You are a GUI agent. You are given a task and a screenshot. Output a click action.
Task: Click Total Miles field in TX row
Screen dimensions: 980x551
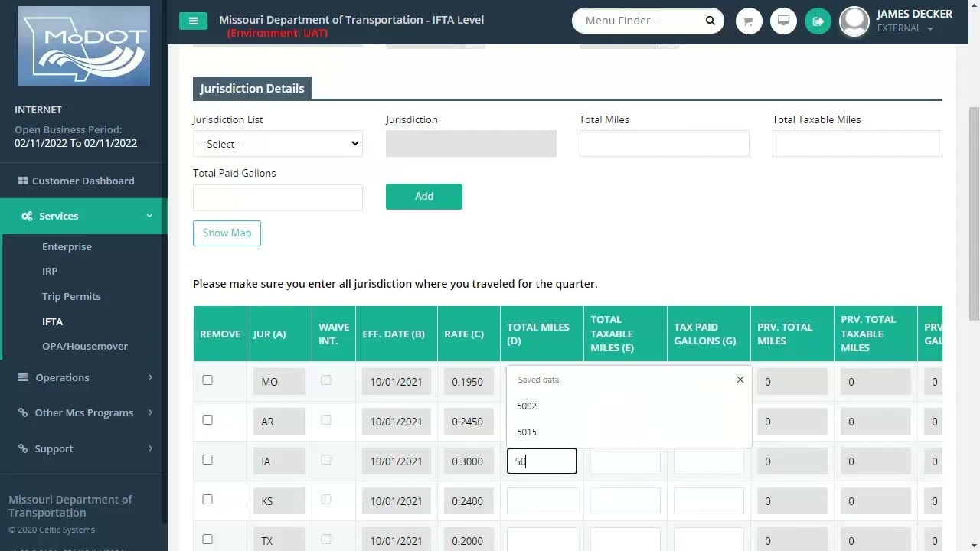point(542,540)
